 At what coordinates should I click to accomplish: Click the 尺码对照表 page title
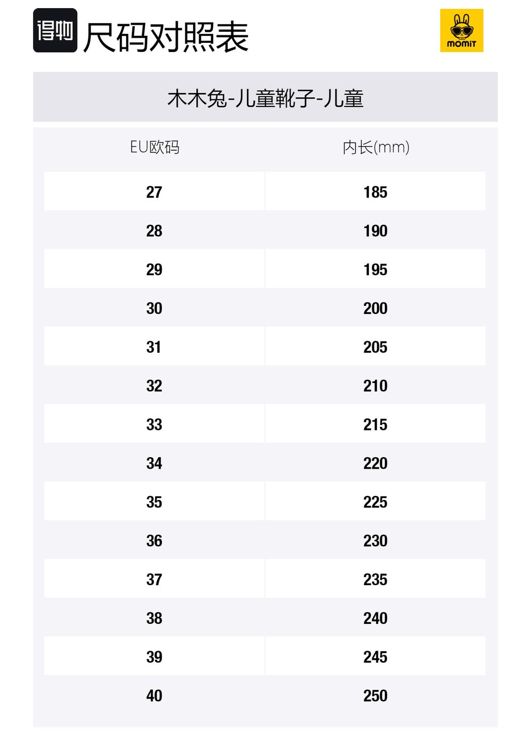(166, 37)
